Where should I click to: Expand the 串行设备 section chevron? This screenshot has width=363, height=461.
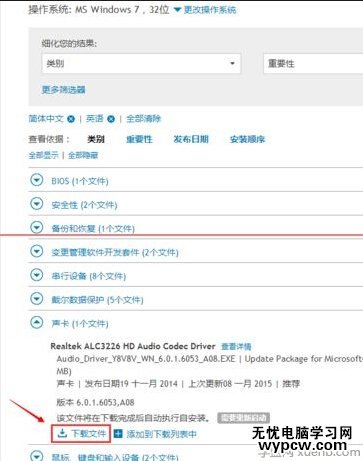pos(37,275)
